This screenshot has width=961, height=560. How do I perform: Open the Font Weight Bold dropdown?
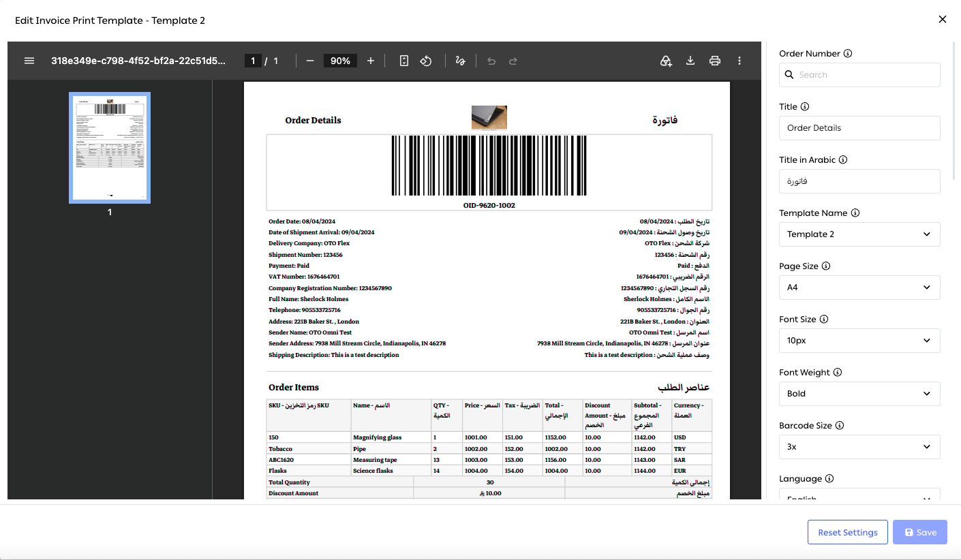859,394
